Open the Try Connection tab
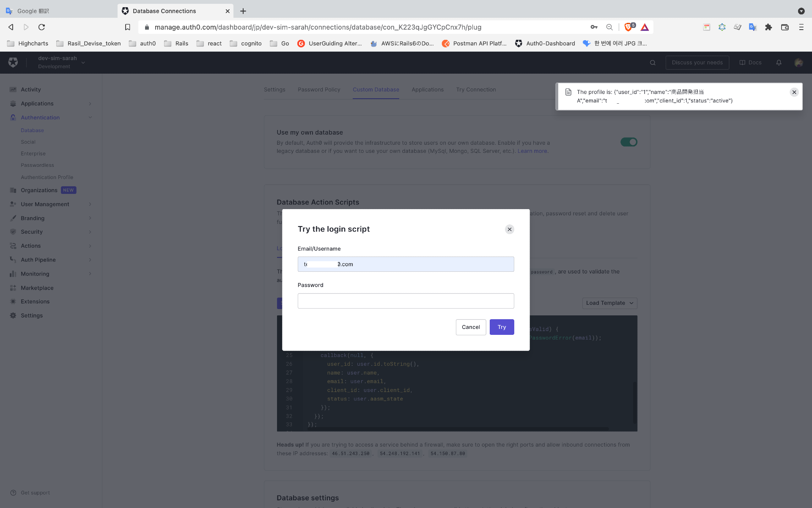Screen dimensions: 812x508 (476, 90)
